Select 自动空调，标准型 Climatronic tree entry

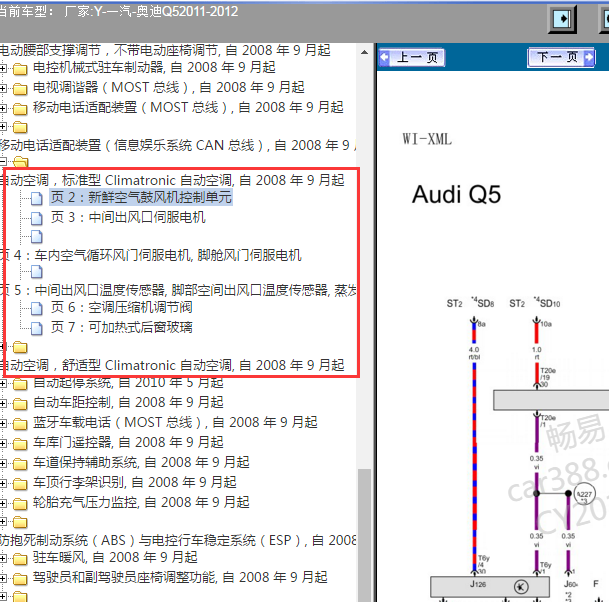point(172,180)
